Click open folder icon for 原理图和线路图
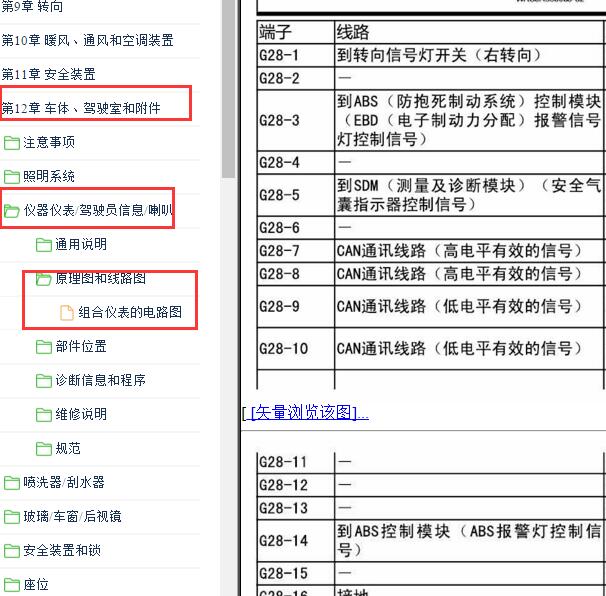 44,279
